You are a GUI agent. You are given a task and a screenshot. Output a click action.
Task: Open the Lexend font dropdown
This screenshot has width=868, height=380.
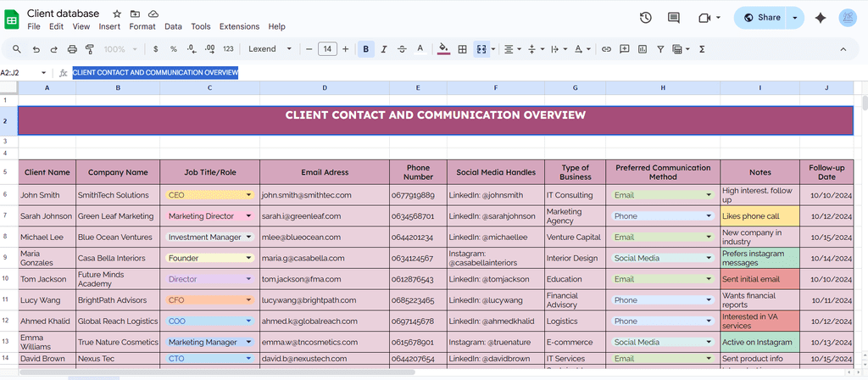(270, 49)
